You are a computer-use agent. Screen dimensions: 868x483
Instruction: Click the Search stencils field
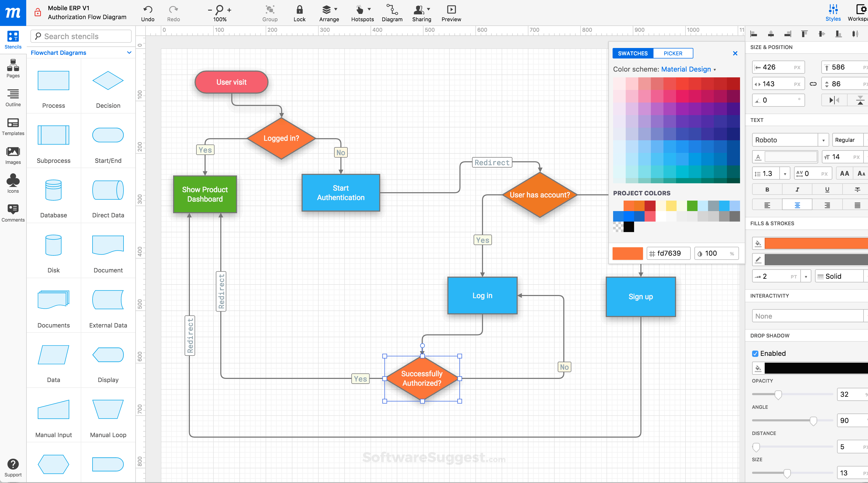pos(81,36)
